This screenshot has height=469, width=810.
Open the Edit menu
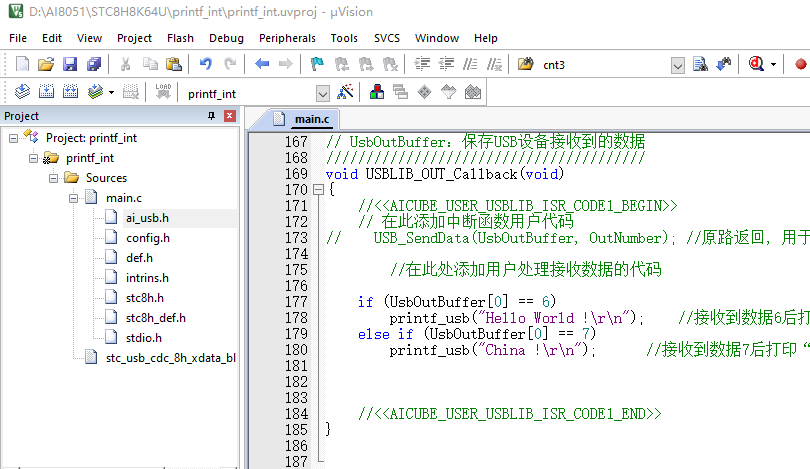click(x=52, y=38)
